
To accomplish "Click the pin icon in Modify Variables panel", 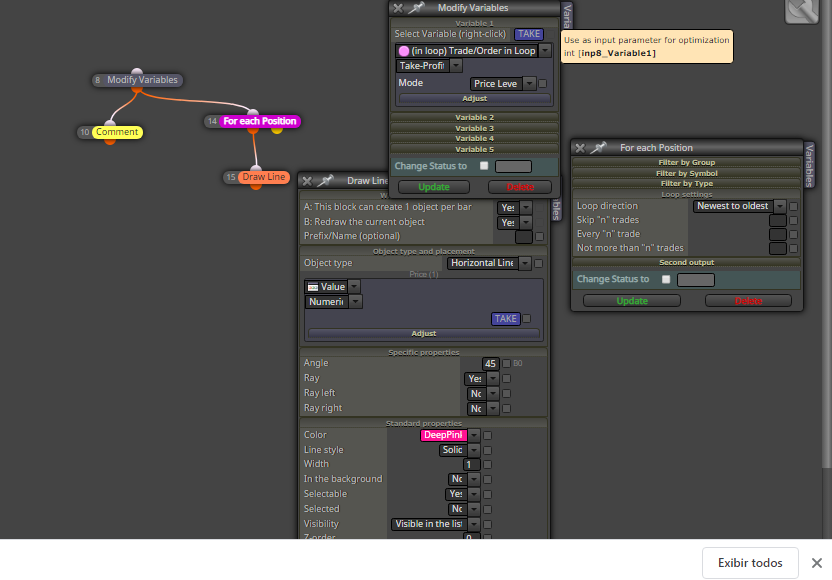I will click(x=417, y=7).
